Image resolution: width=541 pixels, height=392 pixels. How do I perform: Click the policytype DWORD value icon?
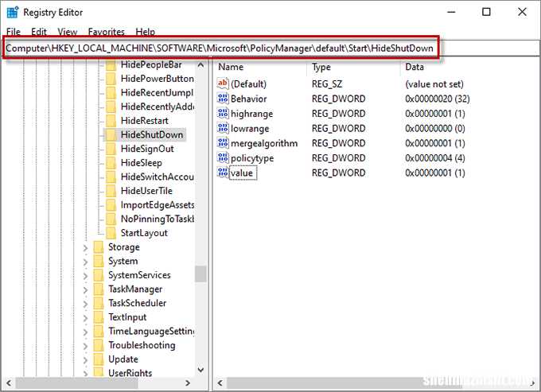click(x=223, y=158)
